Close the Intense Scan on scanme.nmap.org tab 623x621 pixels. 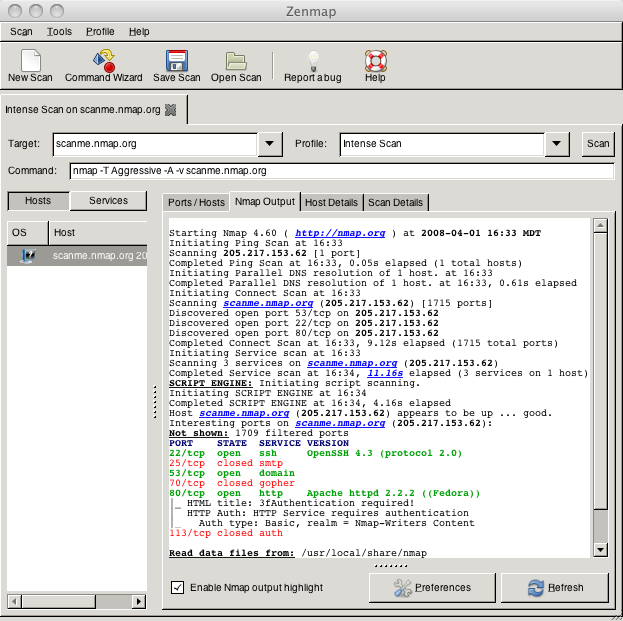pos(170,110)
